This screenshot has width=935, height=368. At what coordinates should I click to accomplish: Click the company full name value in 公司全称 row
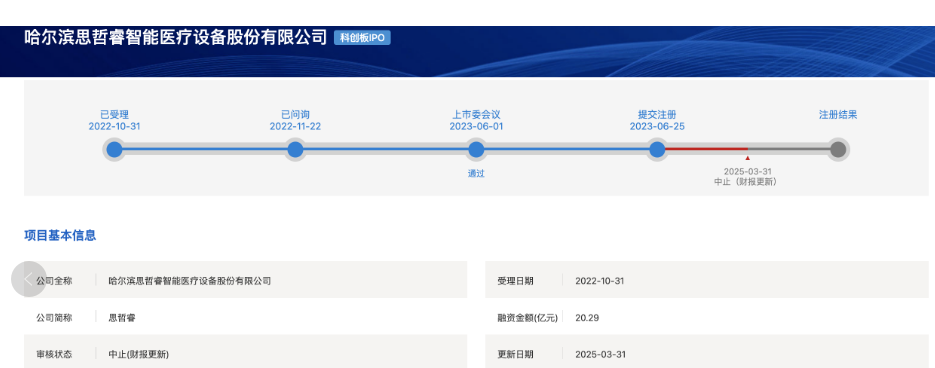[x=190, y=280]
